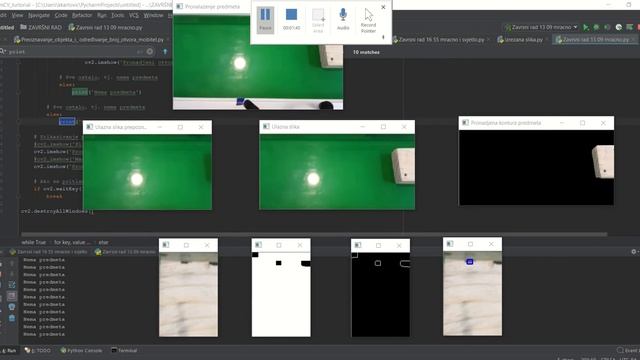Click the first 'Nema predmeta' console output line
Viewport: 640px width, 360px height.
(44, 260)
